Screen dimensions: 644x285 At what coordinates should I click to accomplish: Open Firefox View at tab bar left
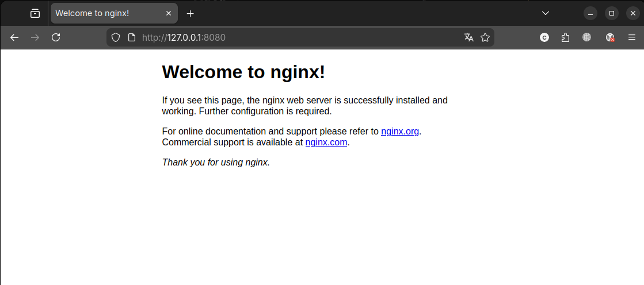click(x=35, y=13)
